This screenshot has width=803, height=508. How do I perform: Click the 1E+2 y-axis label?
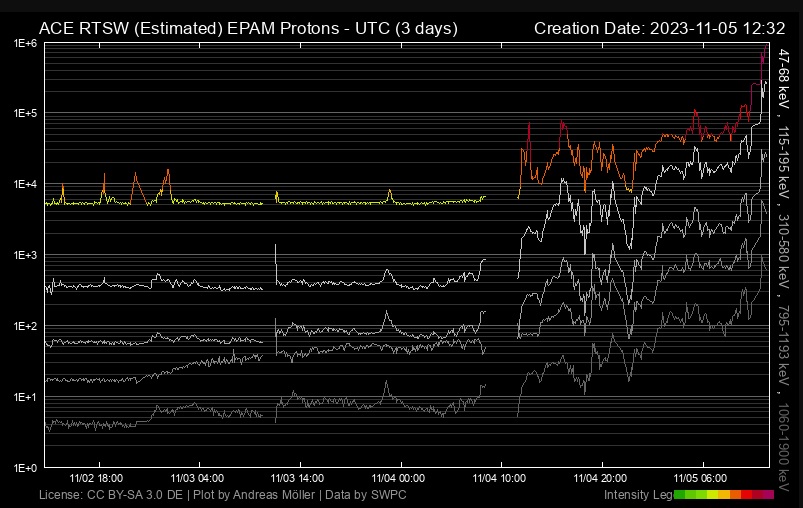click(25, 327)
